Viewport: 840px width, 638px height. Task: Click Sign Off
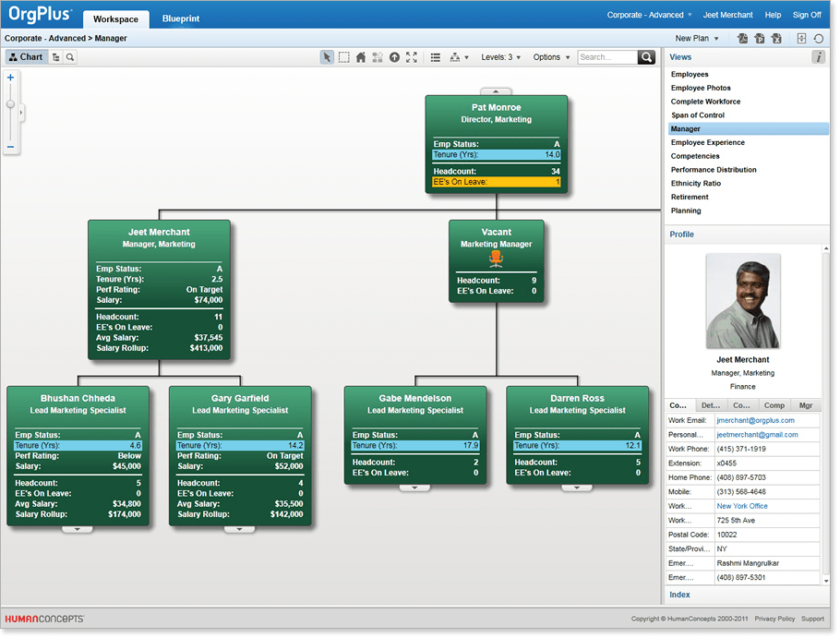click(x=807, y=15)
